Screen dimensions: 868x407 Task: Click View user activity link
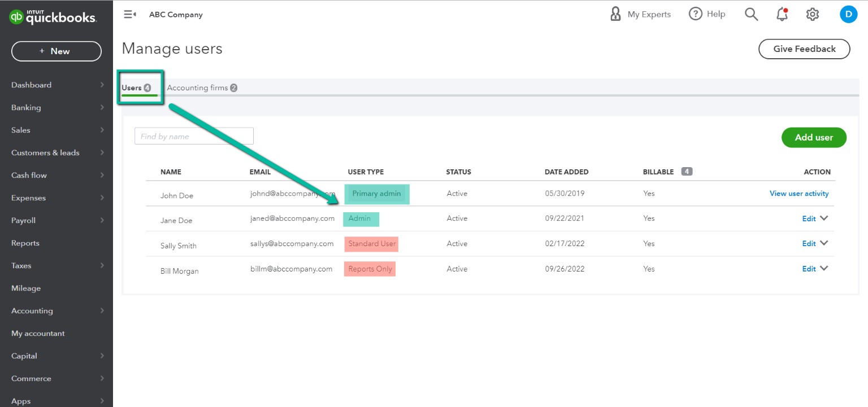tap(799, 194)
